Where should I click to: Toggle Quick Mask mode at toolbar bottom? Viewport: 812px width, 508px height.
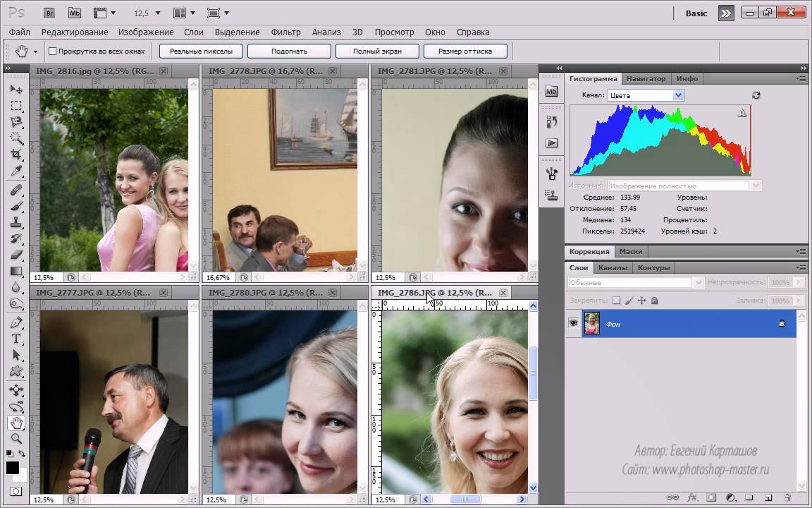pos(16,491)
